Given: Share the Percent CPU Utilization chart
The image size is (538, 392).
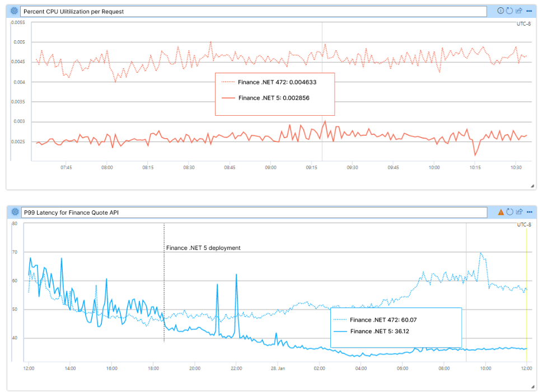Looking at the screenshot, I should (x=519, y=11).
